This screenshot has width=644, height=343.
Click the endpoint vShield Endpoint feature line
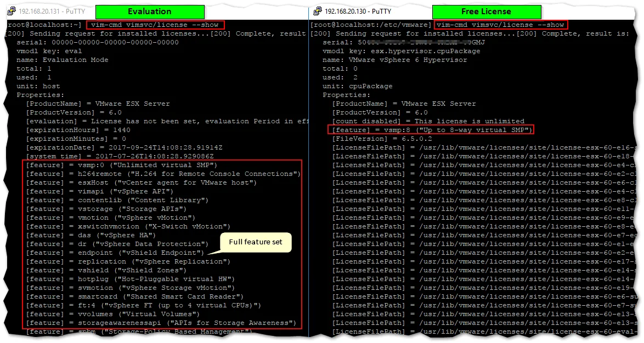pos(115,253)
